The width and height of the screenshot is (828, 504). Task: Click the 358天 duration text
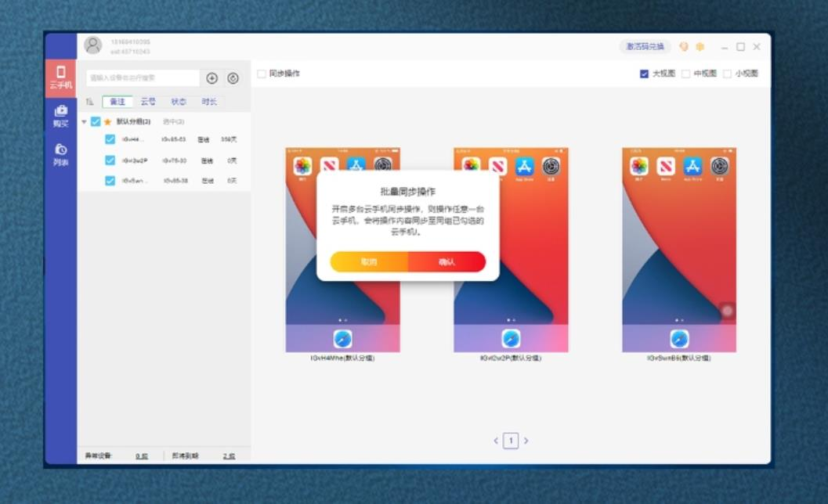(229, 139)
